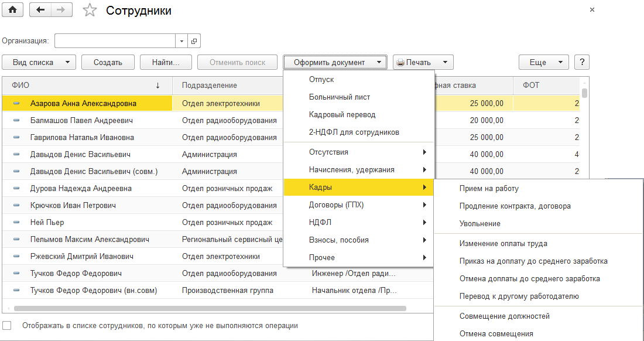Click the printer icon on Печать button
Viewport: 644px width, 341px height.
pos(400,63)
